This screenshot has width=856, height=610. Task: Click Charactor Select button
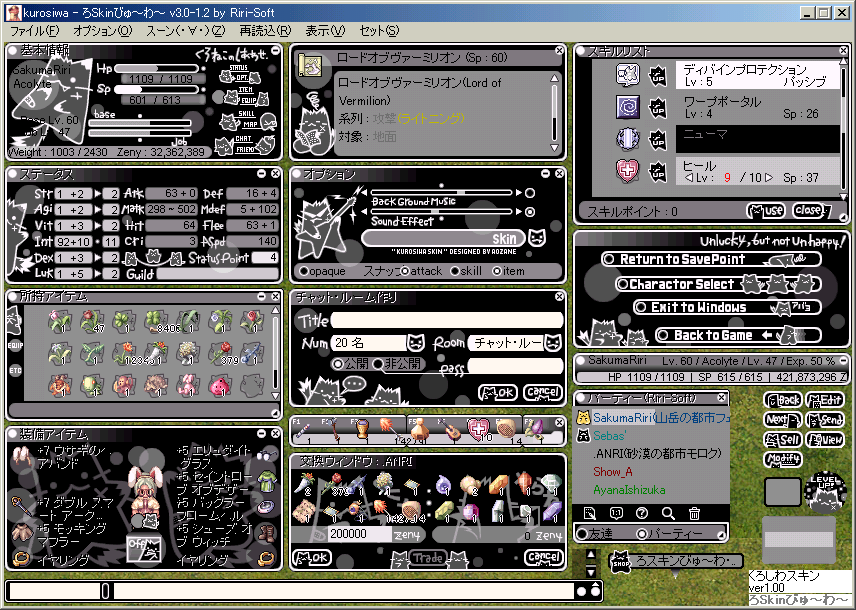tap(718, 284)
